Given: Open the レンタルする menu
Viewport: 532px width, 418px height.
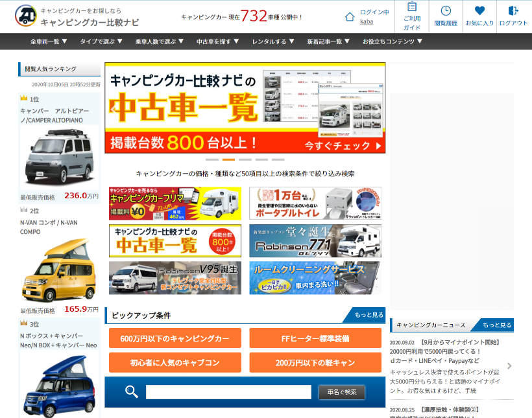Looking at the screenshot, I should [272, 41].
